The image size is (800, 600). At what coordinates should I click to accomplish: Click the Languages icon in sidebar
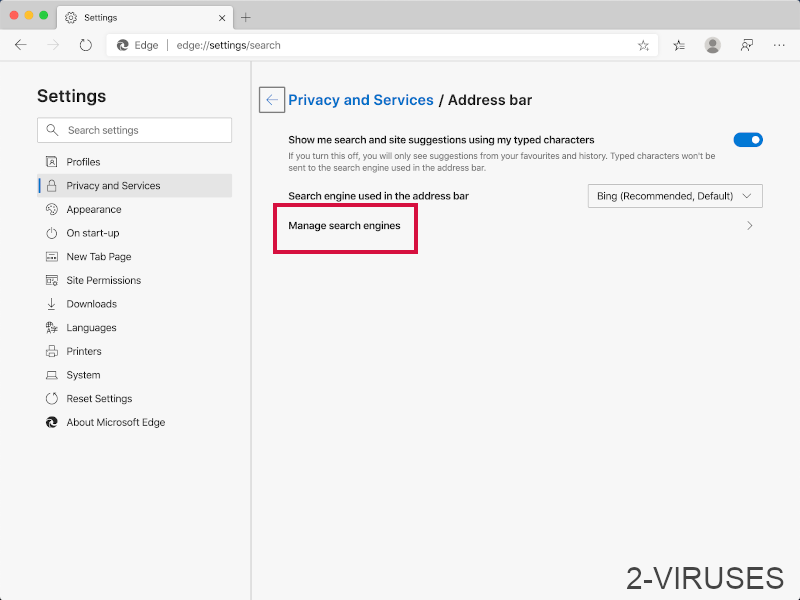(52, 328)
